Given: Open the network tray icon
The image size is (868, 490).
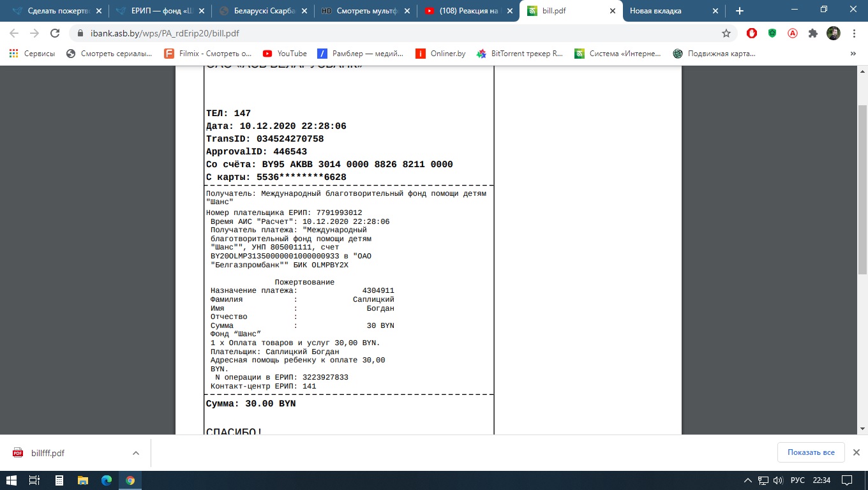Looking at the screenshot, I should click(763, 480).
